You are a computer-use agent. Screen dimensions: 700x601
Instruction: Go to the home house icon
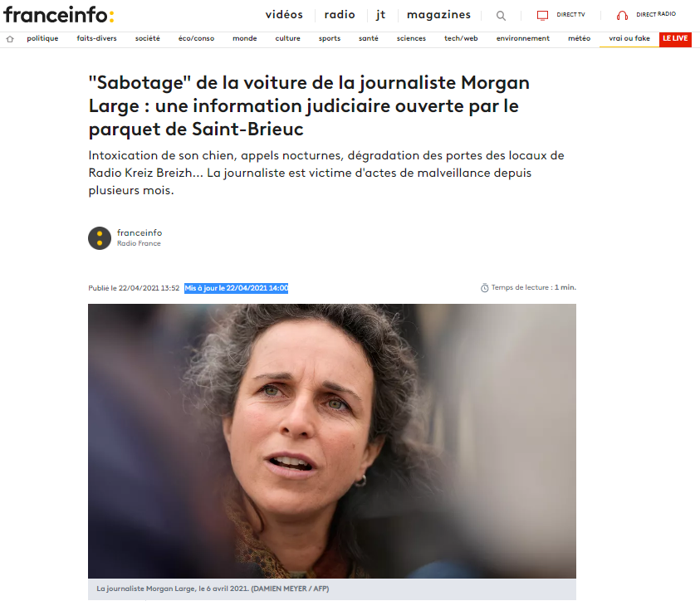(x=10, y=39)
